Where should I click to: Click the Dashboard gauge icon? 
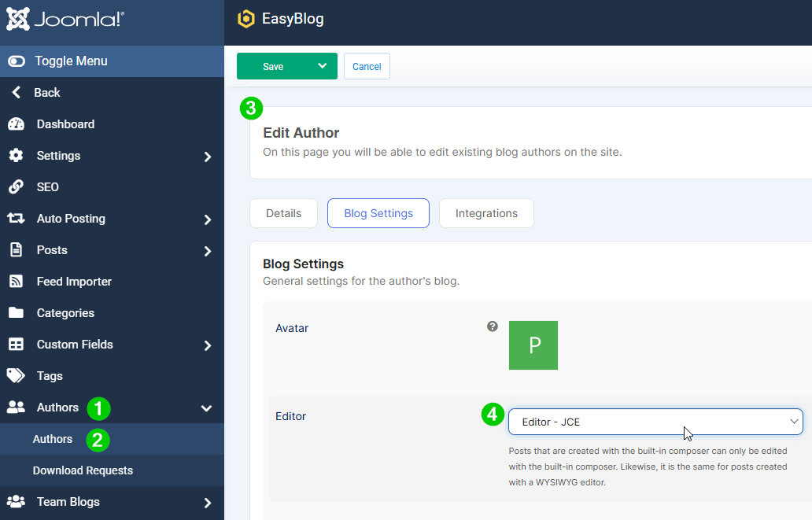point(16,124)
